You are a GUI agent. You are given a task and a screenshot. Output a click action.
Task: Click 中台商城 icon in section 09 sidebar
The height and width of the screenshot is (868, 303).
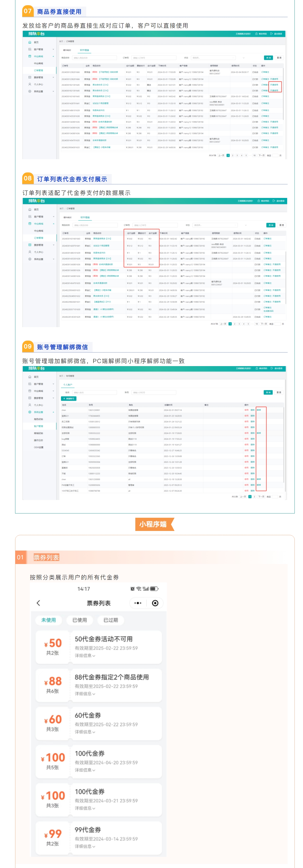30,391
